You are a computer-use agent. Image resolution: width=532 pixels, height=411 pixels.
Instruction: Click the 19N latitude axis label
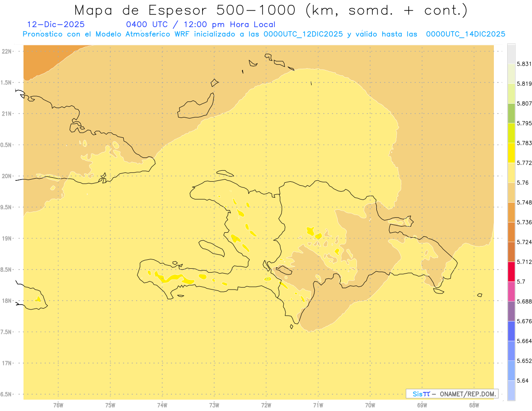tap(7, 238)
